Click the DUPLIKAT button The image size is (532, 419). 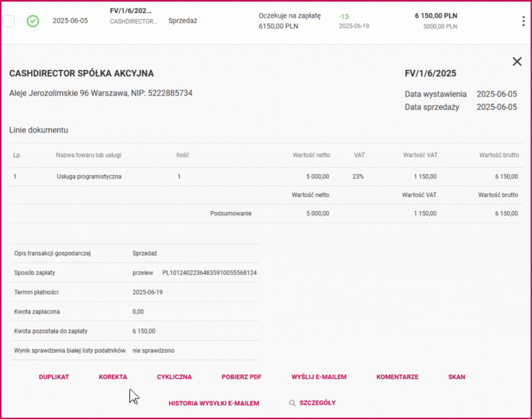[54, 377]
